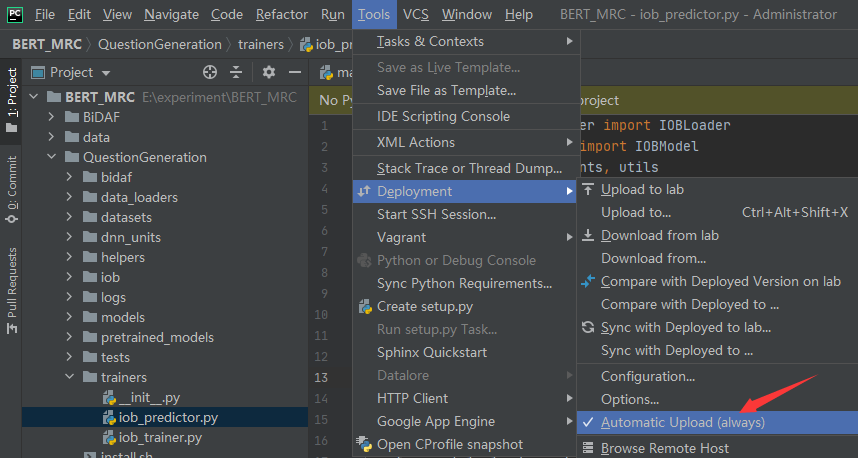This screenshot has width=858, height=458.
Task: Open the VCS menu
Action: tap(416, 14)
